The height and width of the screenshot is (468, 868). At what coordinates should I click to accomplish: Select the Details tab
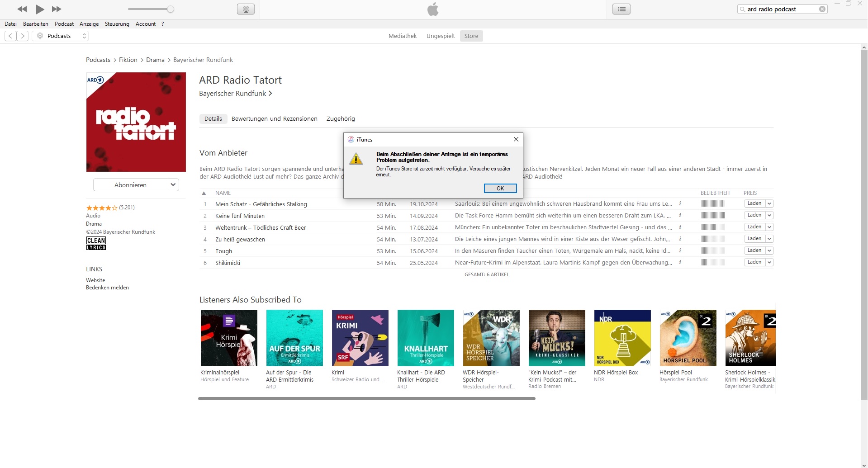pos(213,119)
